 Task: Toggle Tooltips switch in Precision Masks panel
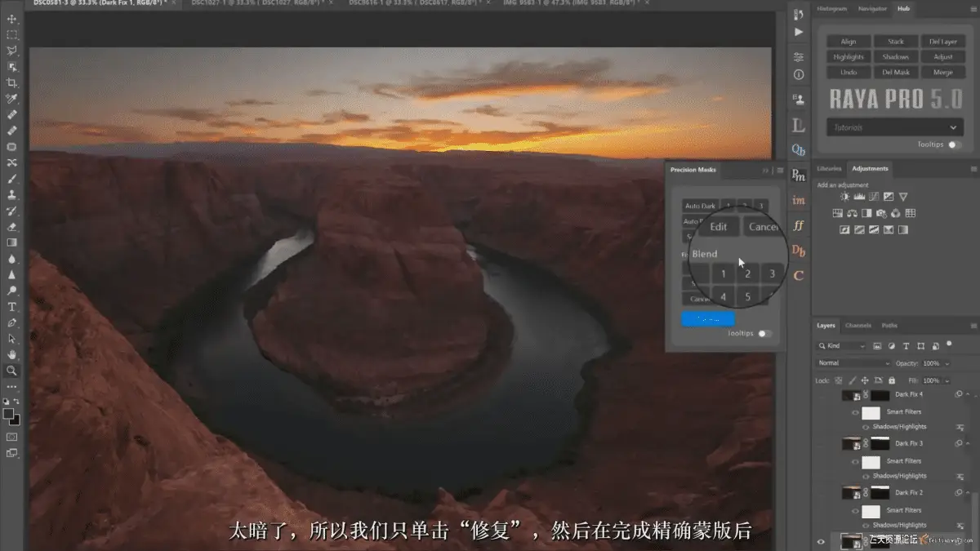[764, 333]
